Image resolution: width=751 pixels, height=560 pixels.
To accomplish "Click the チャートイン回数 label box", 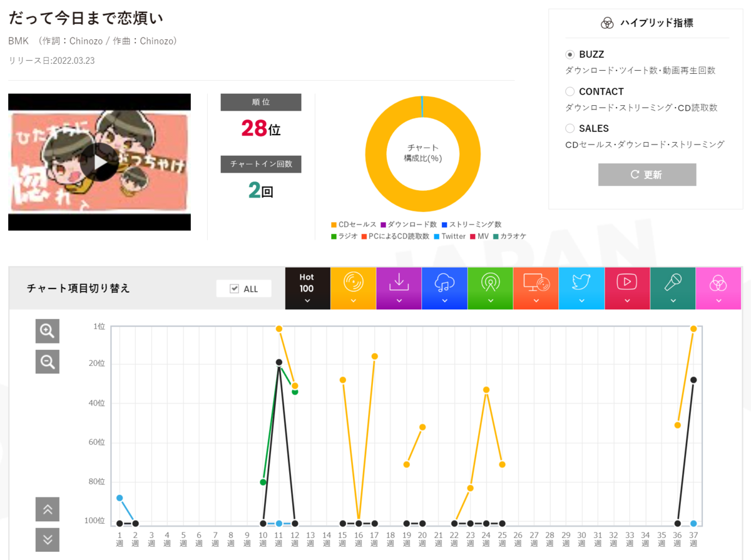I will (x=261, y=164).
